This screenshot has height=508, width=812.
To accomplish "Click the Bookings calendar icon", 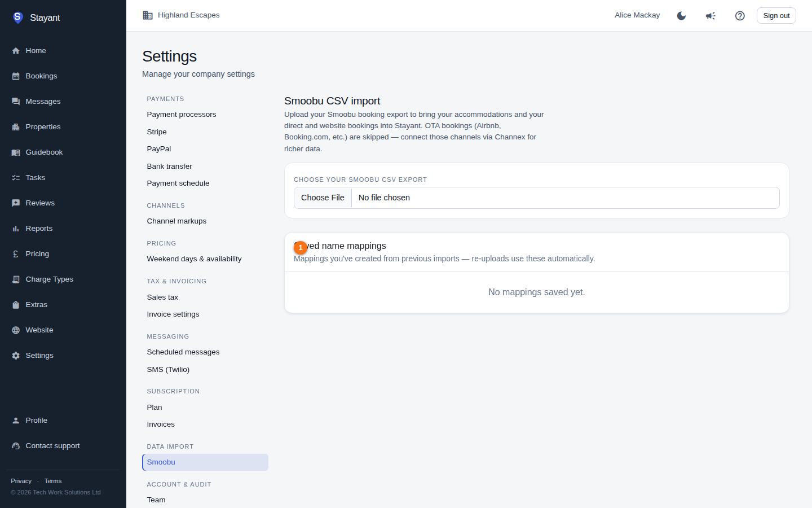I will 16,76.
